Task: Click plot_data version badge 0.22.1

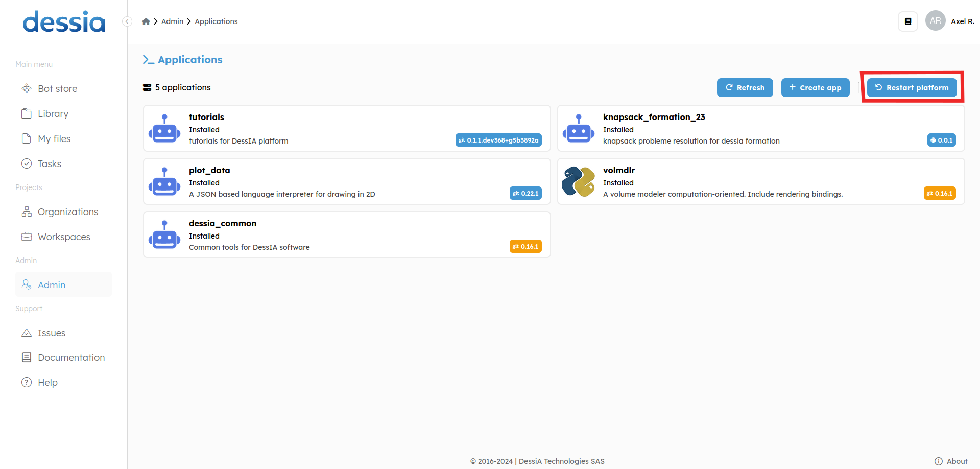Action: point(525,194)
